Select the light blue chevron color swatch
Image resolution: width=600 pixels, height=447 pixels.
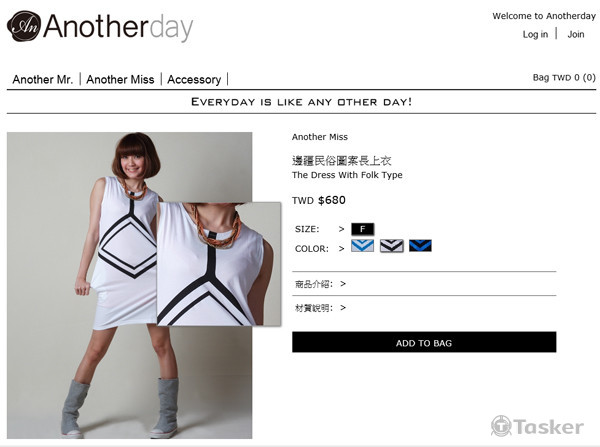(362, 246)
